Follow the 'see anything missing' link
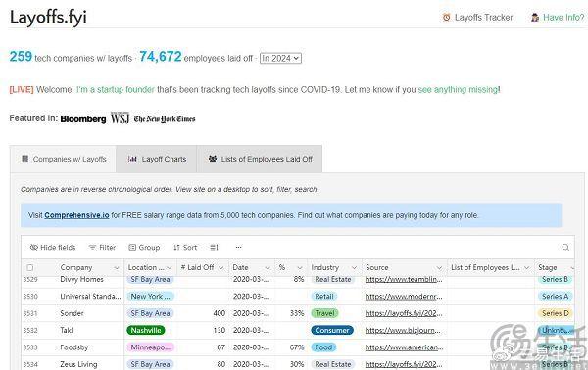Screen dimensions: 588x370 click(458, 89)
